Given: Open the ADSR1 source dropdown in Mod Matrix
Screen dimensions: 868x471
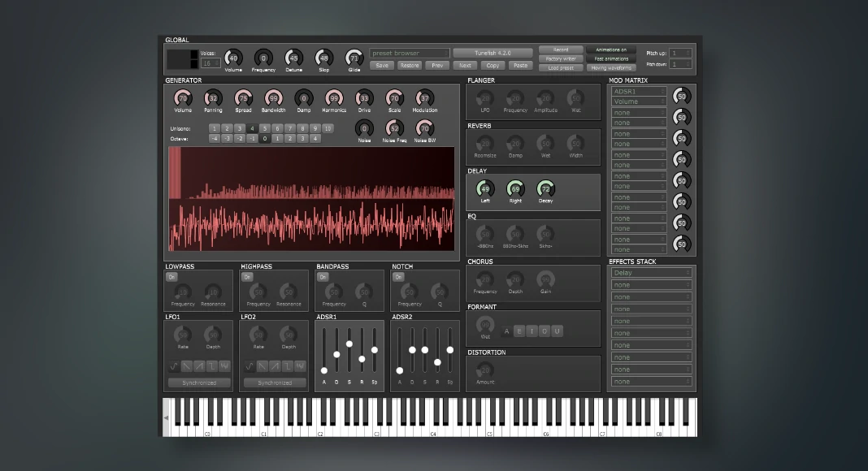Looking at the screenshot, I should tap(639, 91).
